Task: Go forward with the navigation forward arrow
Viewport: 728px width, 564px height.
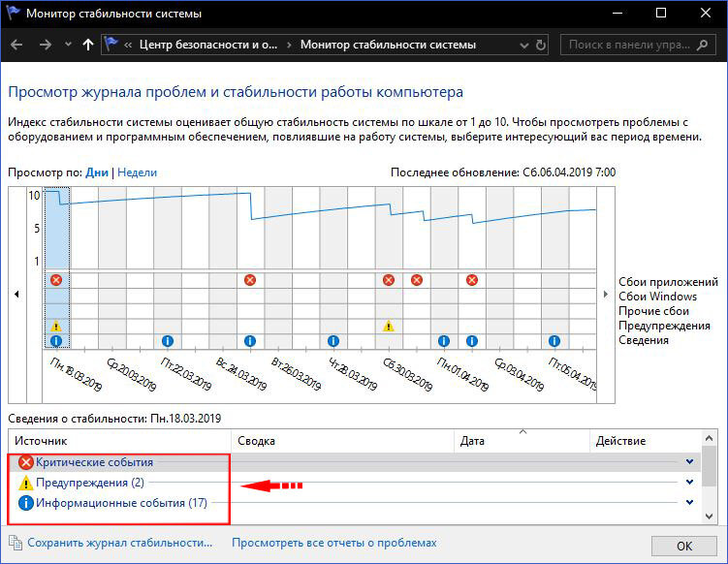Action: (x=46, y=45)
